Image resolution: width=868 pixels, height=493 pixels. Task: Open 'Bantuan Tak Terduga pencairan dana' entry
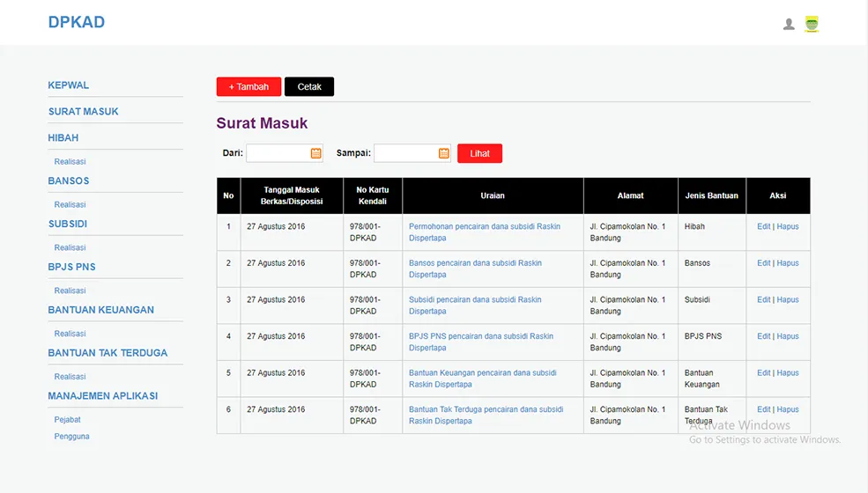click(x=486, y=415)
